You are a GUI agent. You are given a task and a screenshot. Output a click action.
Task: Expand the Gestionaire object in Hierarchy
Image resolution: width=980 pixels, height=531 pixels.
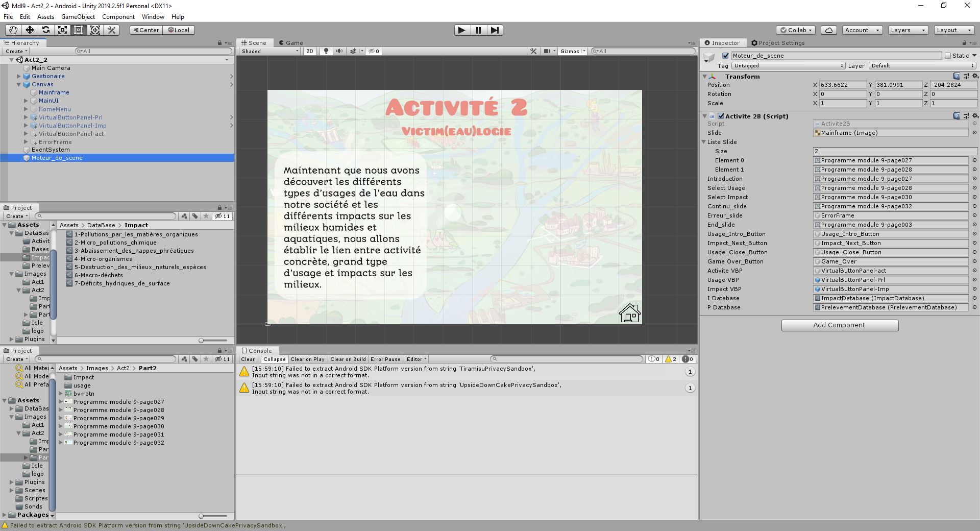[x=19, y=76]
